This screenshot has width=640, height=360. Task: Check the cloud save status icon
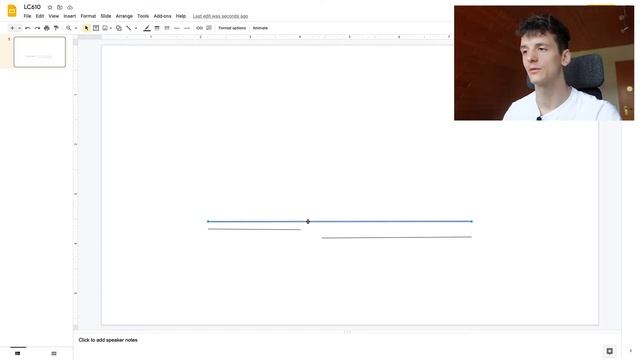point(70,7)
